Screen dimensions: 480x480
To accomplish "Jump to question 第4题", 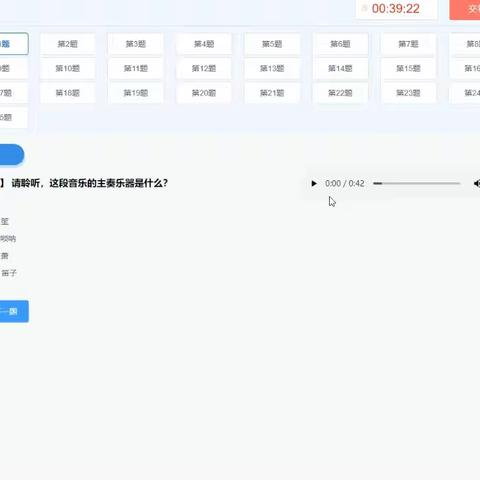I will [x=204, y=44].
